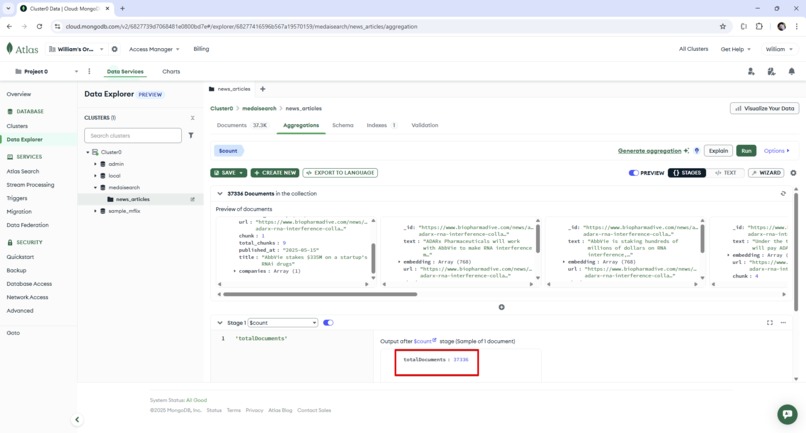Add stage with the circular plus icon

pyautogui.click(x=501, y=307)
